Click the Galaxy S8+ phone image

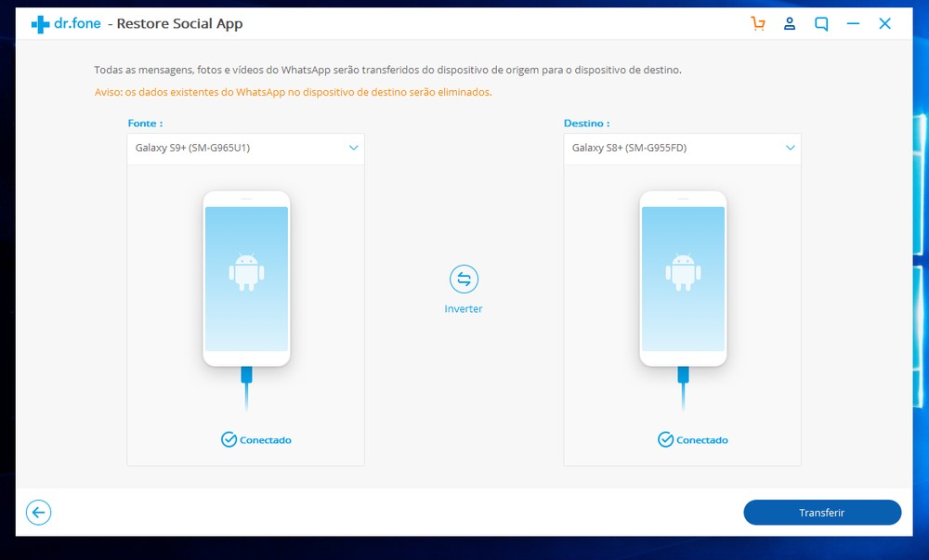tap(683, 279)
